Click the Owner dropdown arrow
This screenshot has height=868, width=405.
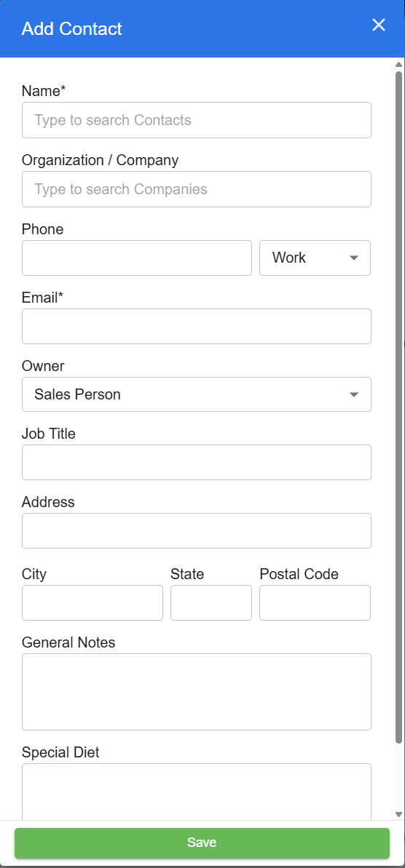coord(354,394)
